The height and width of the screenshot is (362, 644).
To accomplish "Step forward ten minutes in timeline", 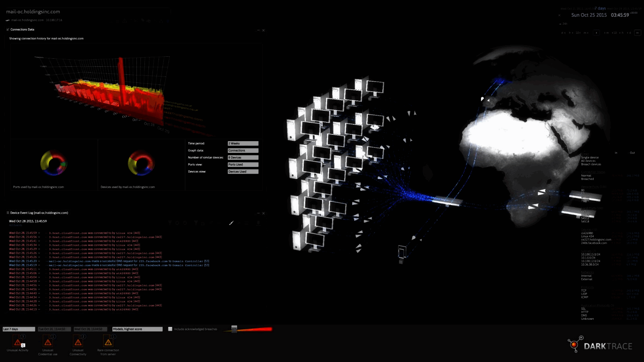I will (614, 33).
